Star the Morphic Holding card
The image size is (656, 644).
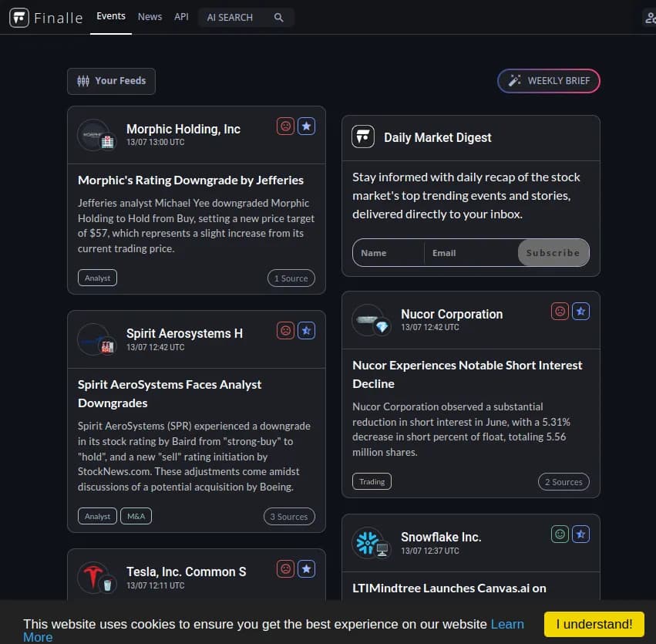tap(306, 126)
